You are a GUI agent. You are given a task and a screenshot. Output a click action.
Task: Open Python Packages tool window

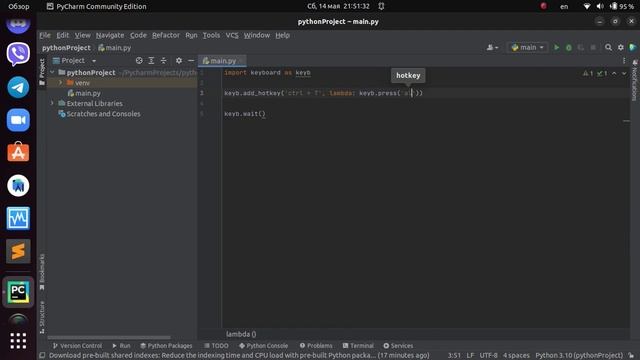pos(166,346)
